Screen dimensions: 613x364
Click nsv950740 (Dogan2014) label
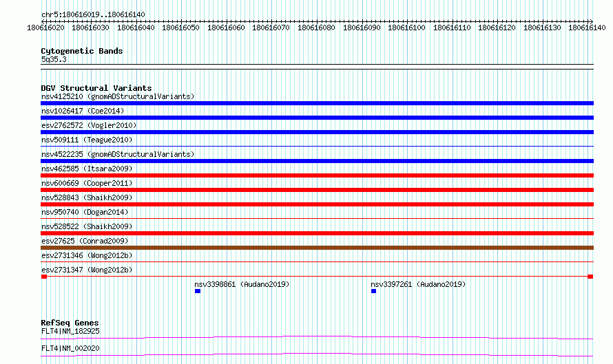[x=85, y=212]
